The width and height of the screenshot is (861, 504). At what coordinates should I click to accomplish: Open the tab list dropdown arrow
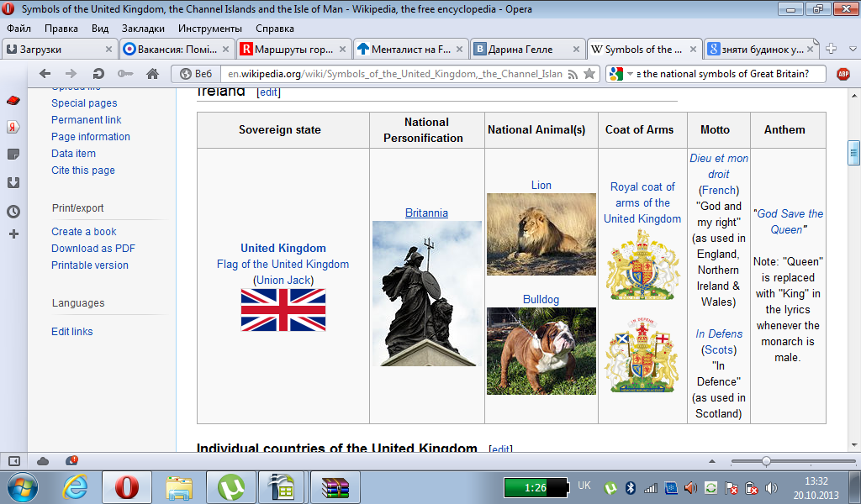tap(853, 49)
